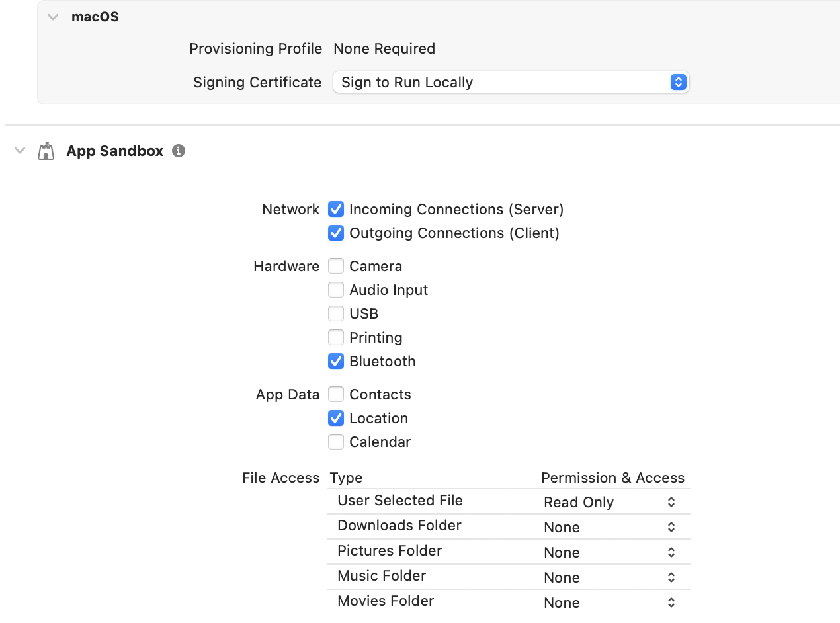This screenshot has width=840, height=623.
Task: Enable Calendar data access
Action: 336,442
